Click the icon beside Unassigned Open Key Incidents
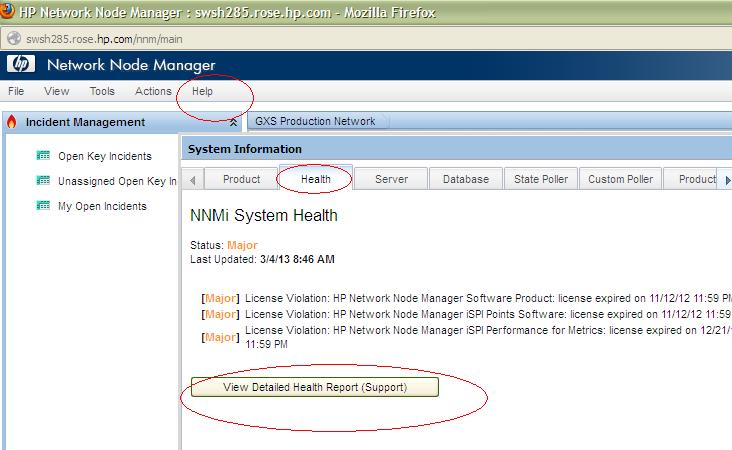The height and width of the screenshot is (450, 732). click(43, 181)
